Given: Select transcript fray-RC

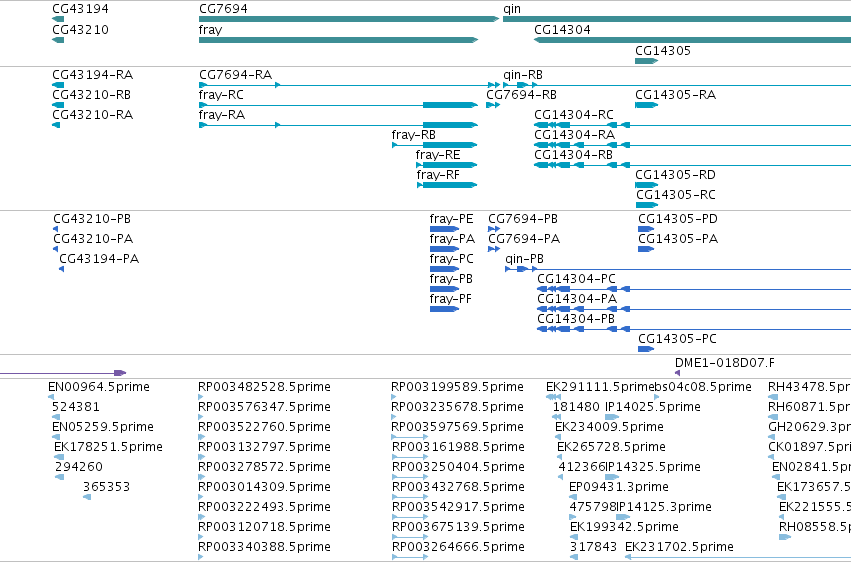Looking at the screenshot, I should click(x=339, y=105).
